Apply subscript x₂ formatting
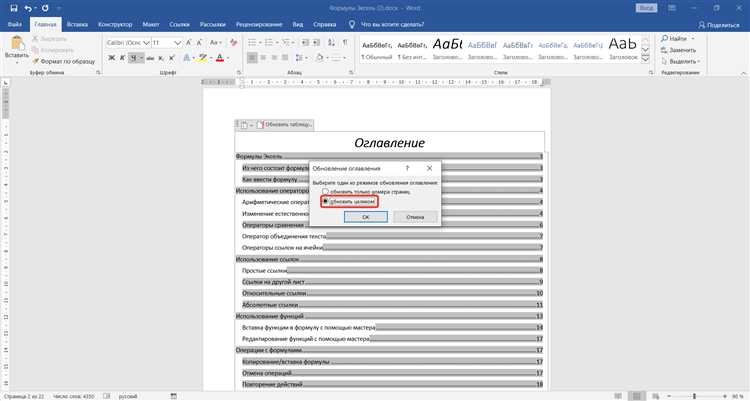Viewport: 750px width, 401px height. point(161,58)
